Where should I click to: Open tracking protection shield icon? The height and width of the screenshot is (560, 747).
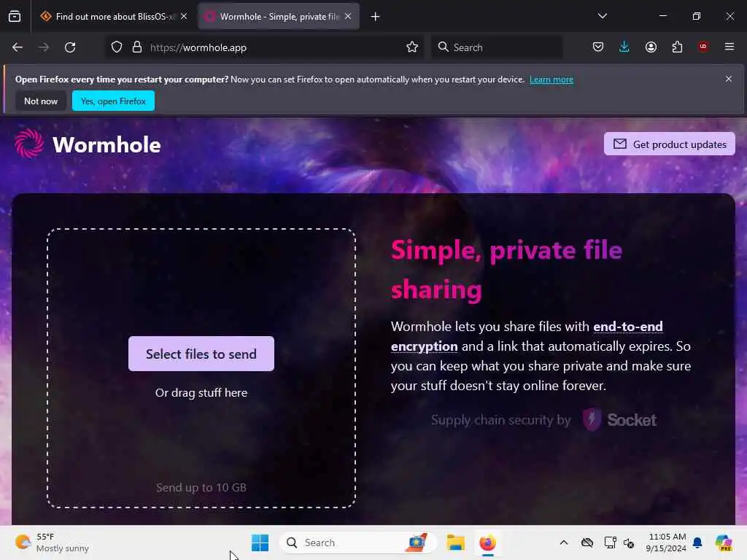click(117, 47)
